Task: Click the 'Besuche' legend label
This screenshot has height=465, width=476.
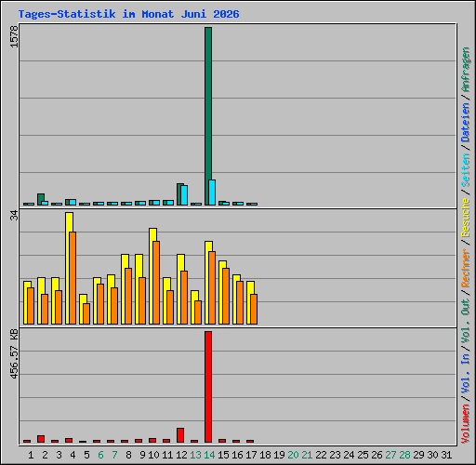Action: (466, 218)
